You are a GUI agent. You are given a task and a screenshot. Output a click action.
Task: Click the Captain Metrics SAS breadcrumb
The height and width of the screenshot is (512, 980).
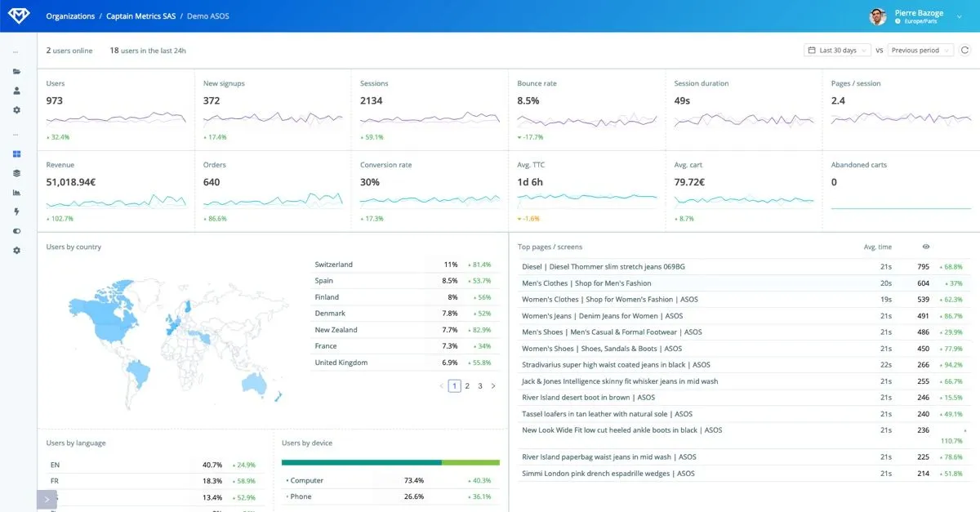[x=139, y=16]
